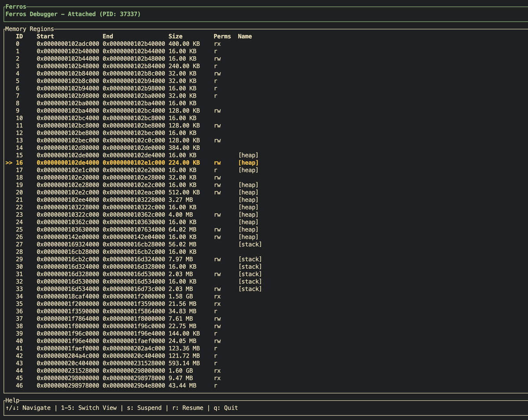Click the '[heap]' name in row 15

pos(248,155)
